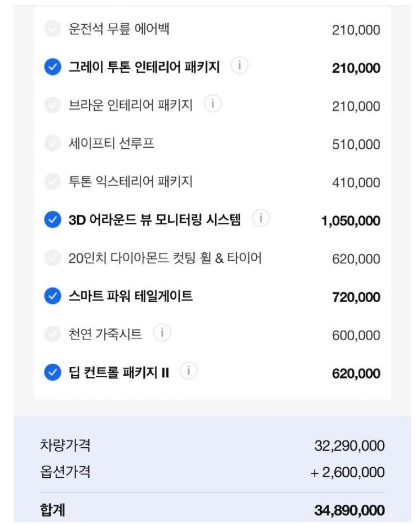420x524 pixels.
Task: Show info for 3D 어라운드 뷰 모니터링 시스템
Action: (261, 218)
